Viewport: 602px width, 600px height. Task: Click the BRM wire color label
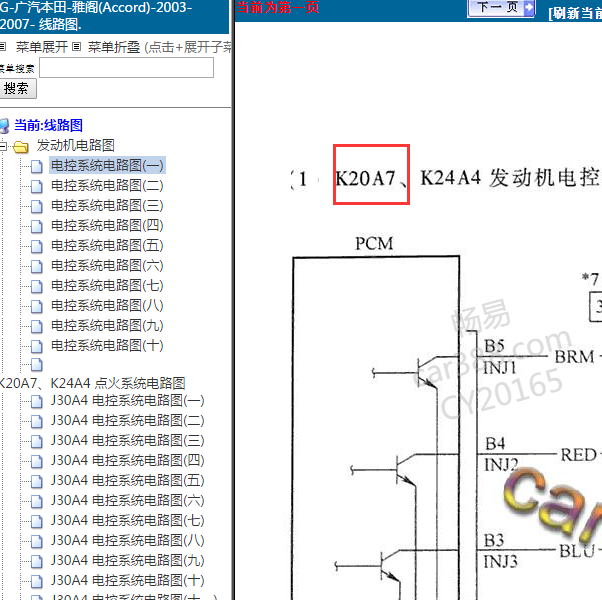(574, 357)
